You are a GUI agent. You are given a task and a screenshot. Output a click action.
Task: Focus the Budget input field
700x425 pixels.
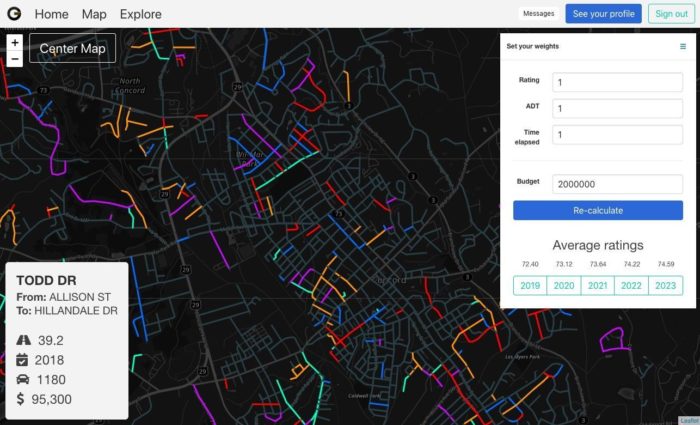[x=617, y=185]
